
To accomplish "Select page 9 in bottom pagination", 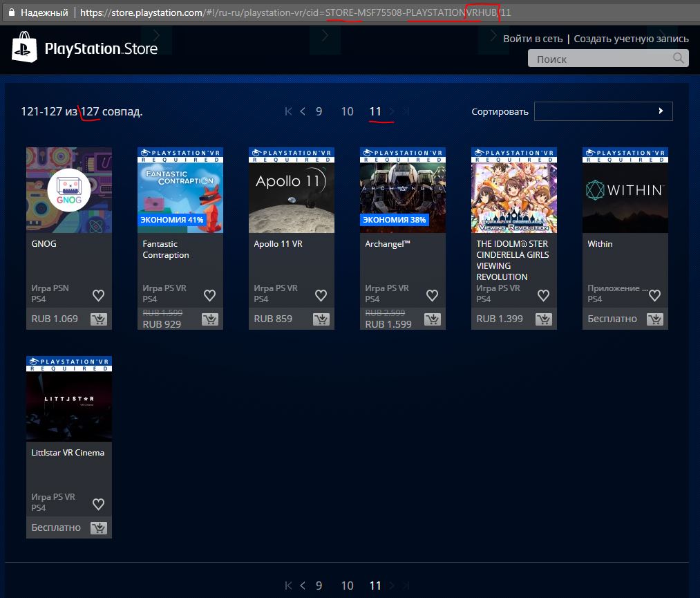I will [319, 586].
